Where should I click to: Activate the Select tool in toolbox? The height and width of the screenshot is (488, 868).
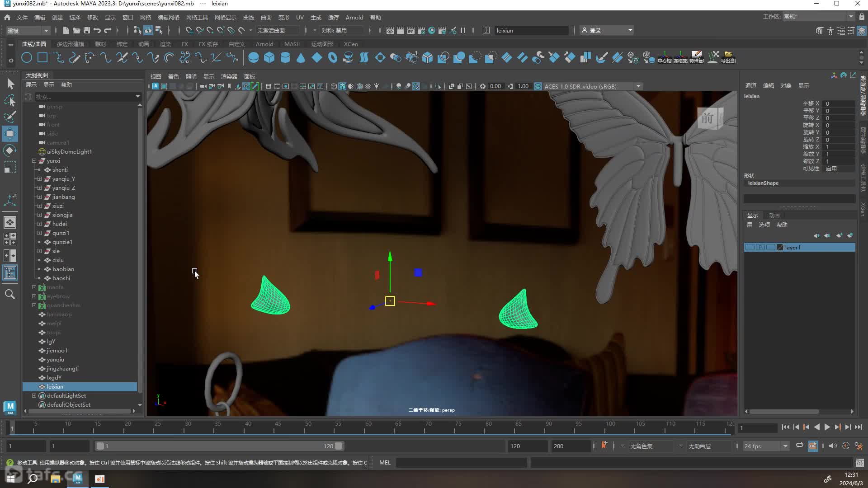(10, 84)
